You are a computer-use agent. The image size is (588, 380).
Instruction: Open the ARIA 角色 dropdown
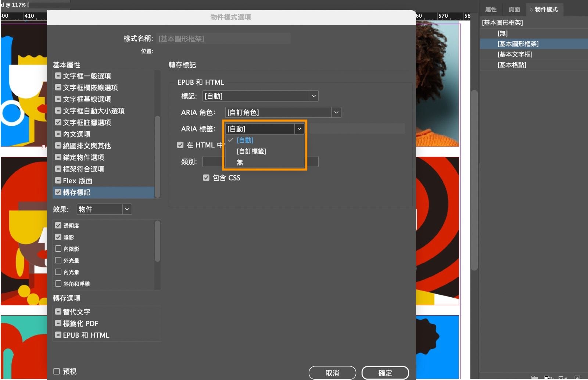coord(283,112)
